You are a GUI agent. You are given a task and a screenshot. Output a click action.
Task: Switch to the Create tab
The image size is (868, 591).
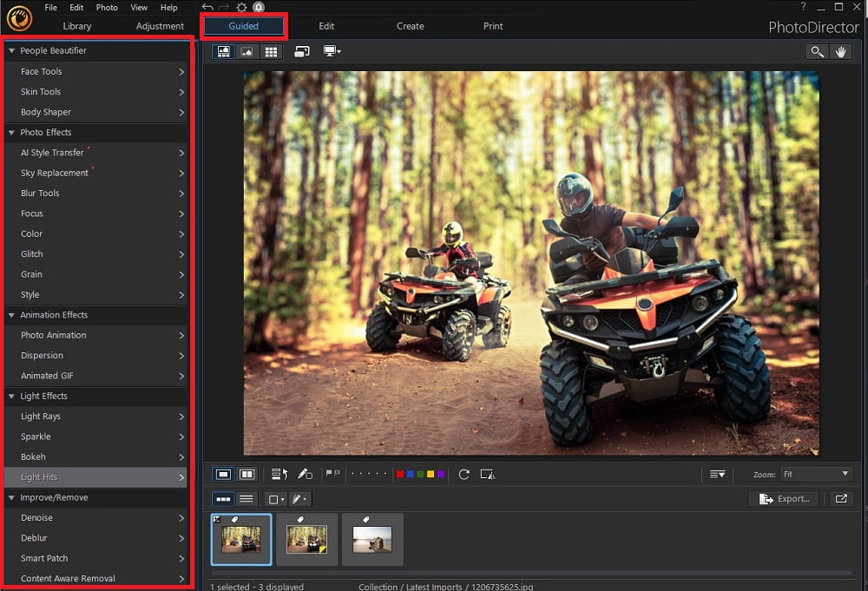pyautogui.click(x=410, y=26)
